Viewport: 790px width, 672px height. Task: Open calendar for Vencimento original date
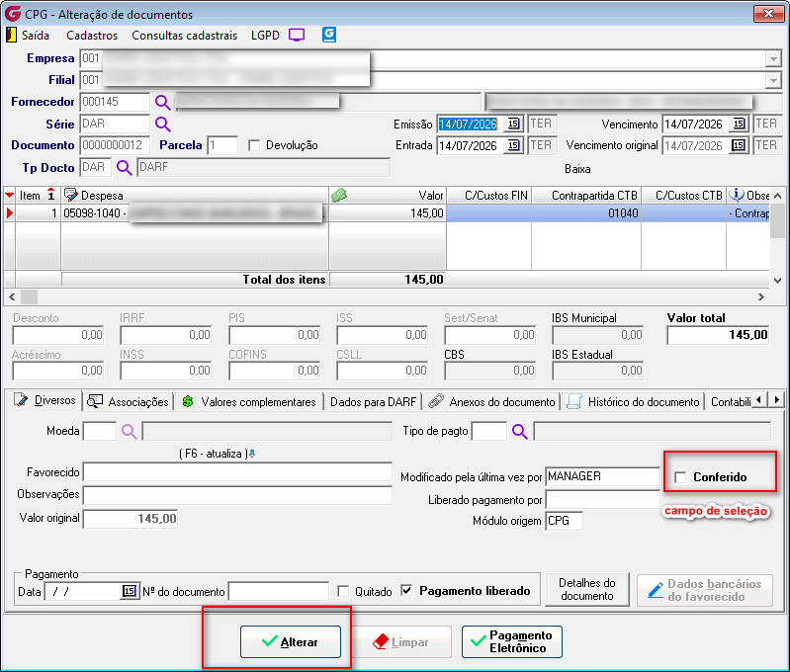[739, 145]
